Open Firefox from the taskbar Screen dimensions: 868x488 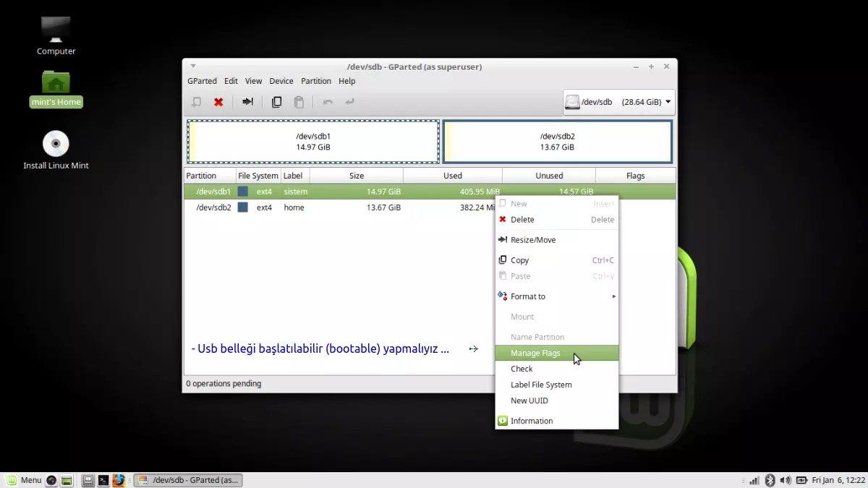[119, 479]
